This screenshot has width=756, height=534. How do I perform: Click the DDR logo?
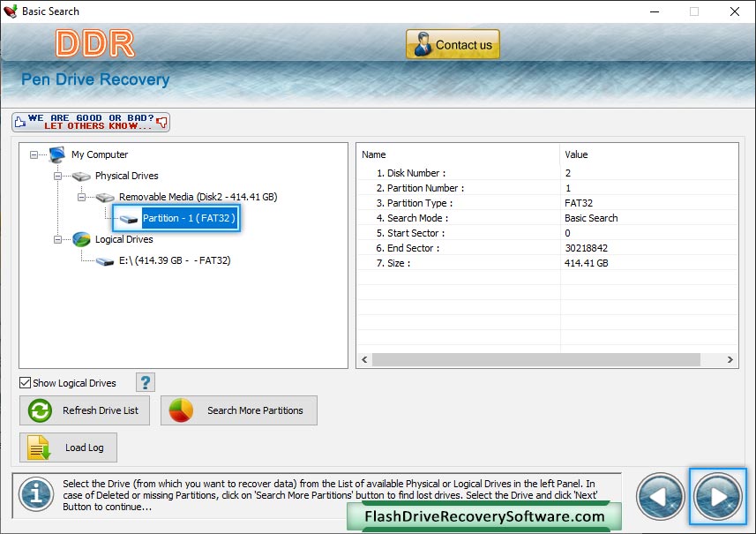pyautogui.click(x=95, y=43)
